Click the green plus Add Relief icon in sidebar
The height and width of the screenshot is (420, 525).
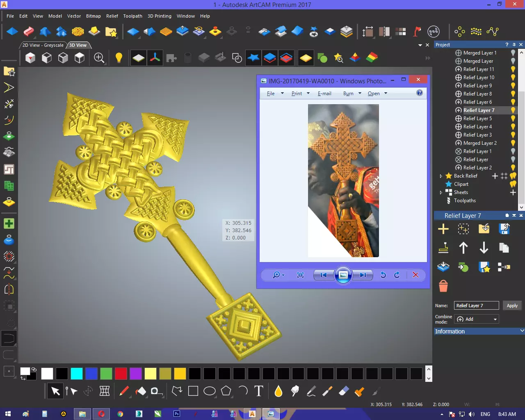9,224
